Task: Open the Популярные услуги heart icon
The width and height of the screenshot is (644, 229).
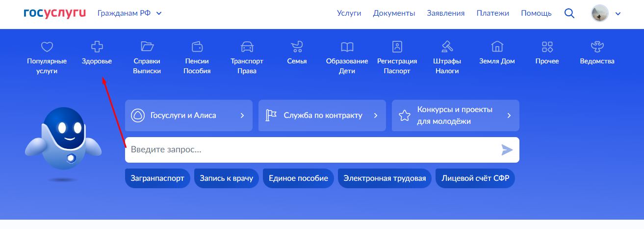Action: pos(47,47)
